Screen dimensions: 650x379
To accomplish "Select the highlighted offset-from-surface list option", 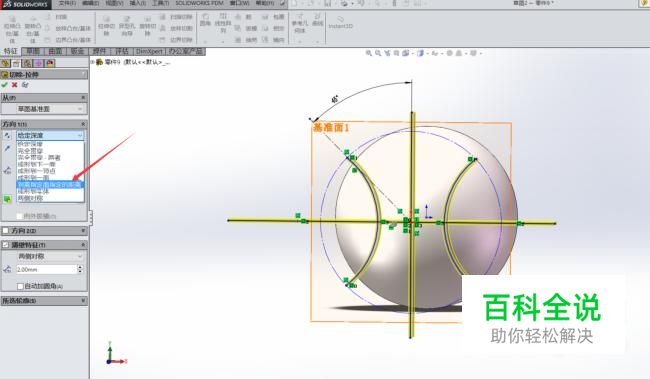I will [x=50, y=185].
